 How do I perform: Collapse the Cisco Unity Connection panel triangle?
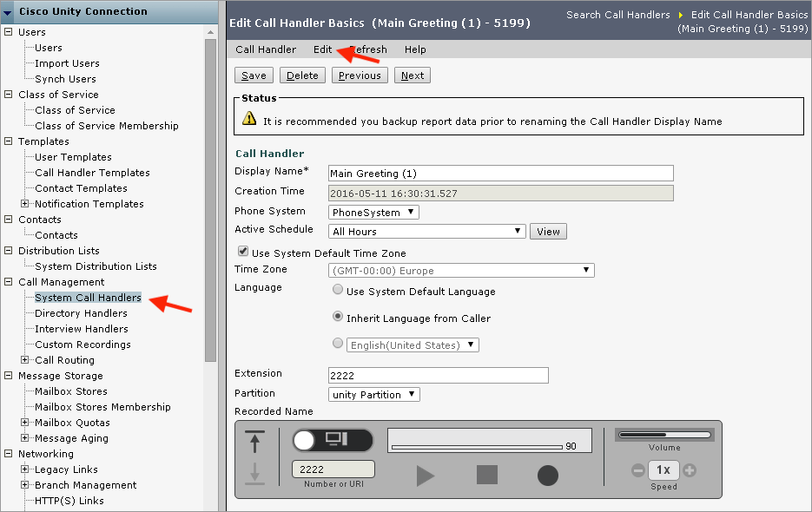(x=8, y=12)
